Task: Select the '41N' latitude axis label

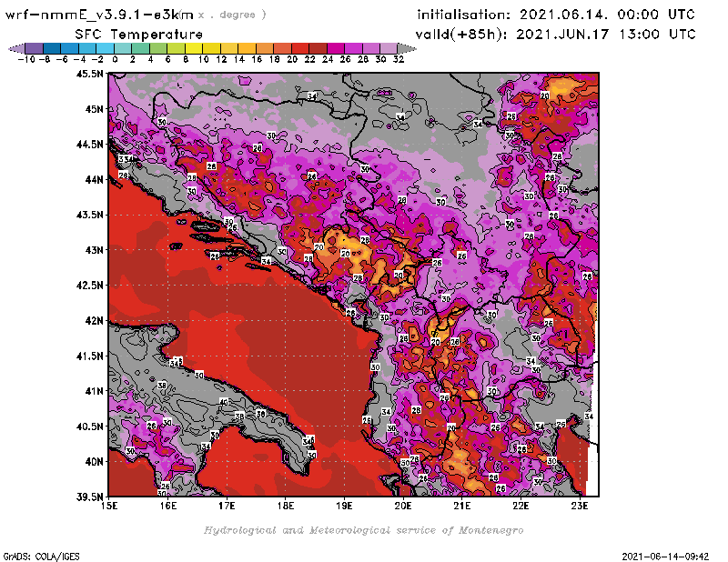Action: [94, 391]
